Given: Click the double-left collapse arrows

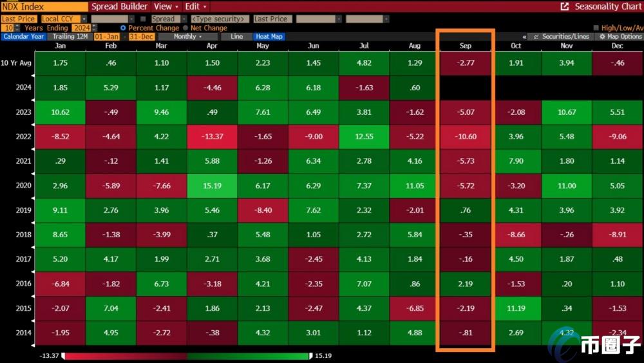Looking at the screenshot, I should click(x=524, y=37).
